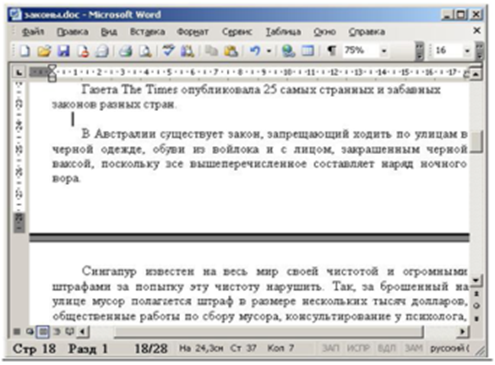Copy selection with the Copy icon

click(x=211, y=51)
